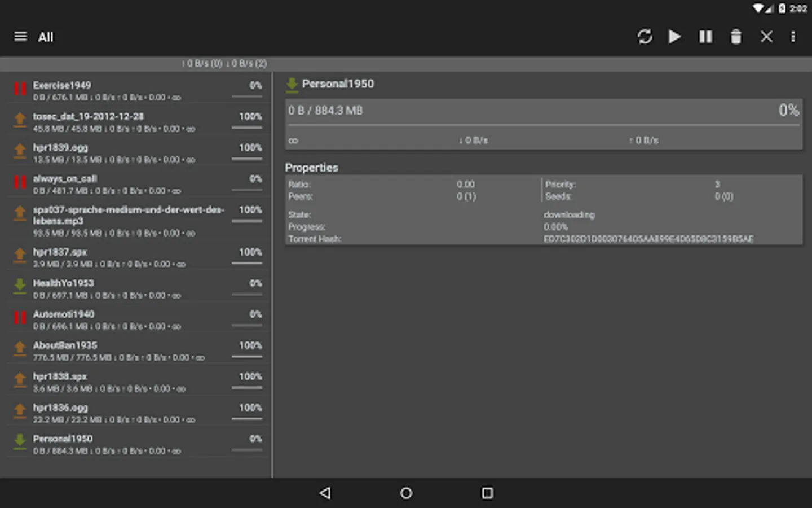Refresh the torrent list
Screen dimensions: 812x508
pyautogui.click(x=645, y=37)
